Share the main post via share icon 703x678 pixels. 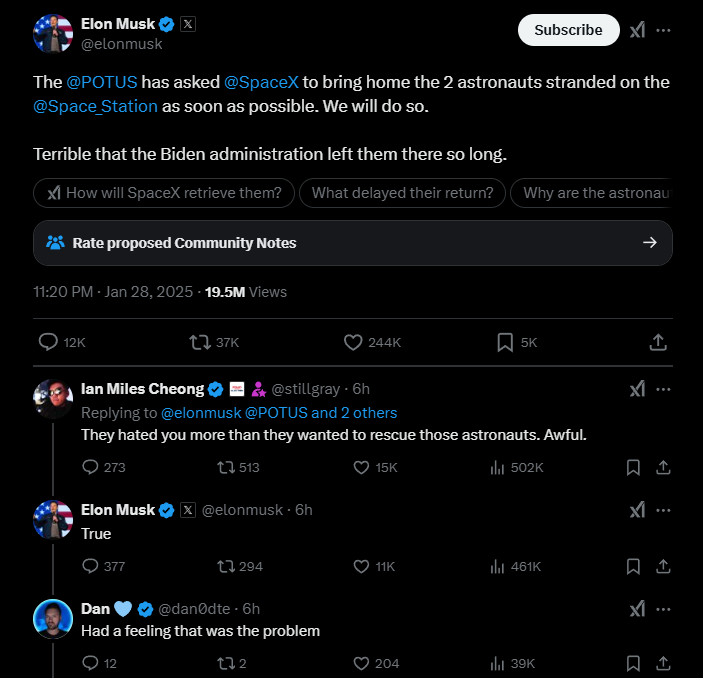click(x=658, y=342)
